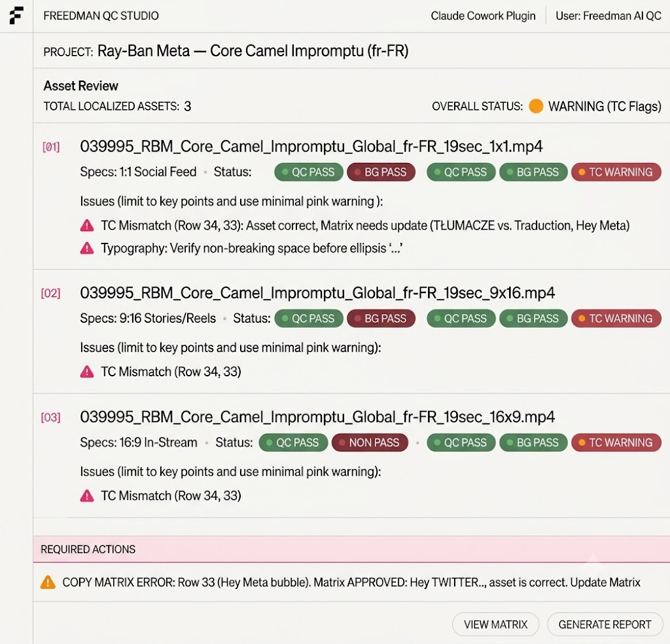This screenshot has width=670, height=644.
Task: Click the NON PASS badge in 16x9 row
Action: tap(370, 442)
